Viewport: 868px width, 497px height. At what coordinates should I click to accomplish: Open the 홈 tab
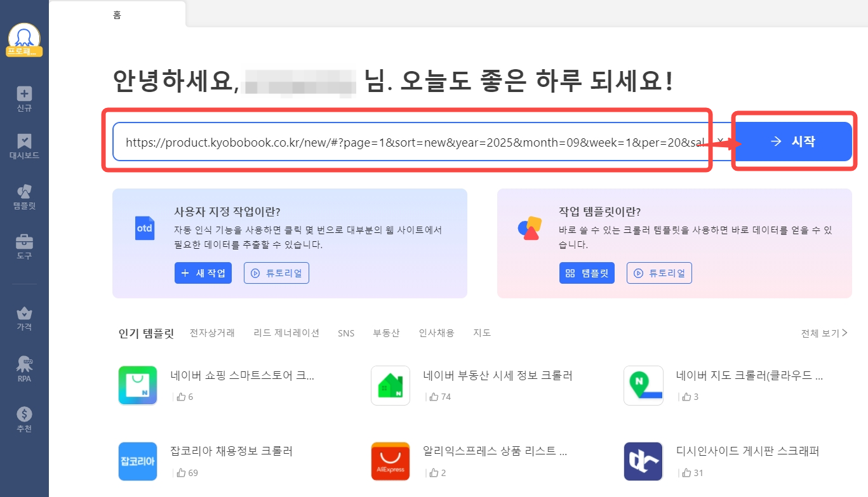click(x=117, y=15)
